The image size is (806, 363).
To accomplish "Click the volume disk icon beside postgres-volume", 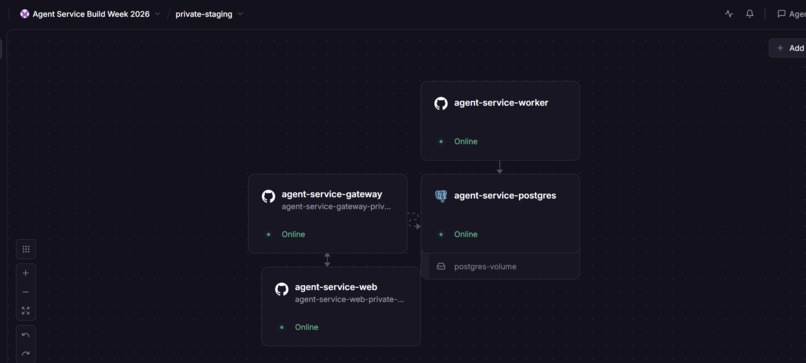I will click(x=441, y=266).
